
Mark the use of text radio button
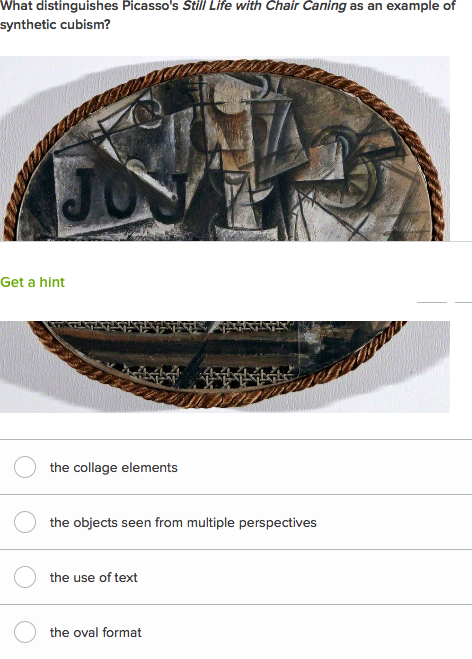click(x=25, y=577)
